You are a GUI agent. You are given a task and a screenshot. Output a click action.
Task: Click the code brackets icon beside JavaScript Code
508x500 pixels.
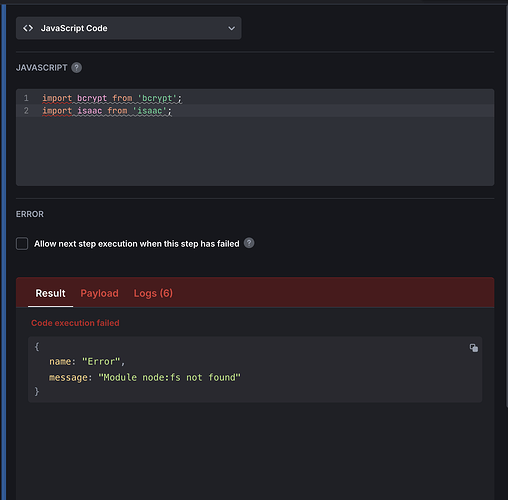click(x=28, y=28)
